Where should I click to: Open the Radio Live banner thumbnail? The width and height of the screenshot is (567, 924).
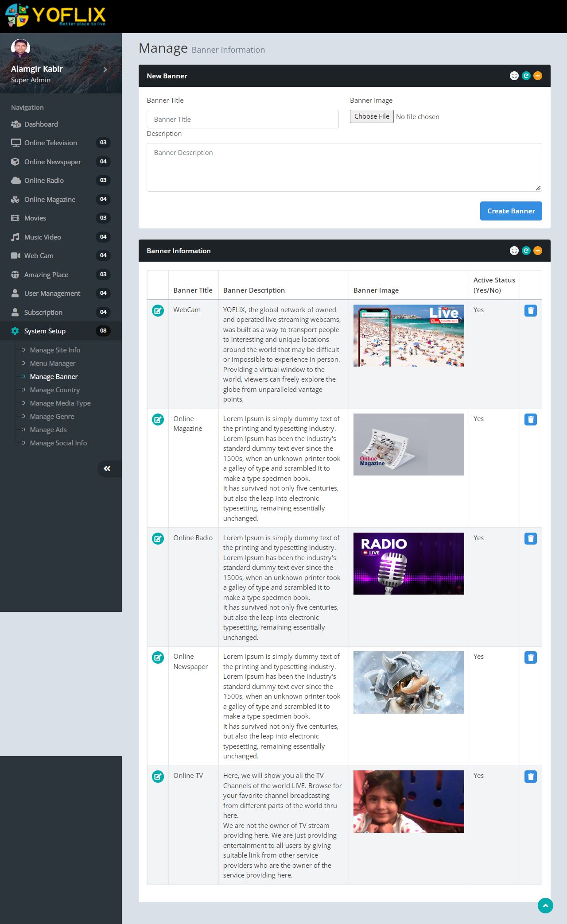click(x=409, y=564)
